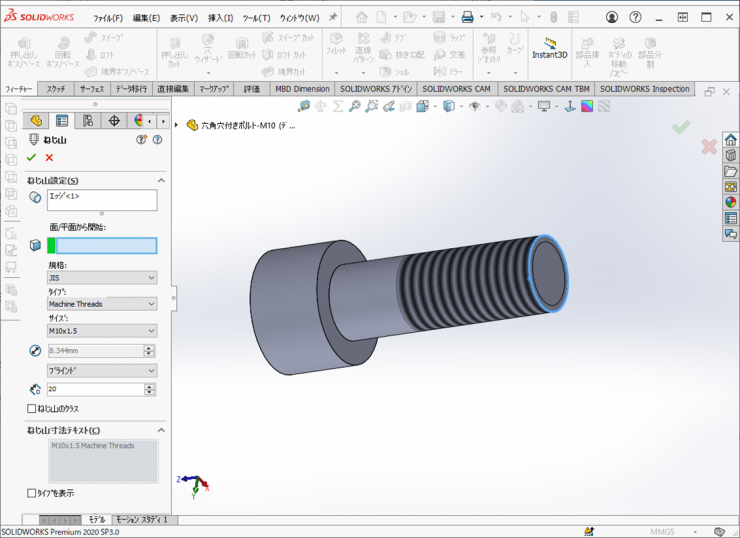Click the depth value stepper arrows
This screenshot has height=538, width=740.
(x=150, y=389)
